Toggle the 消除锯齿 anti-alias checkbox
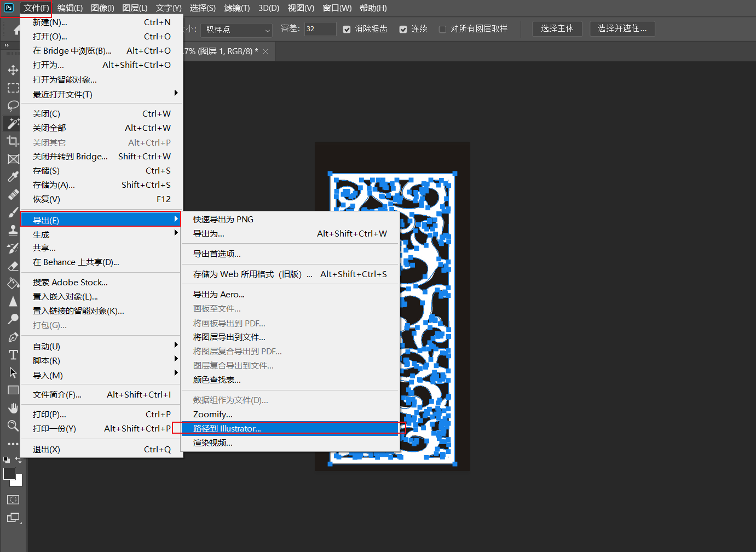This screenshot has height=552, width=756. [x=347, y=29]
